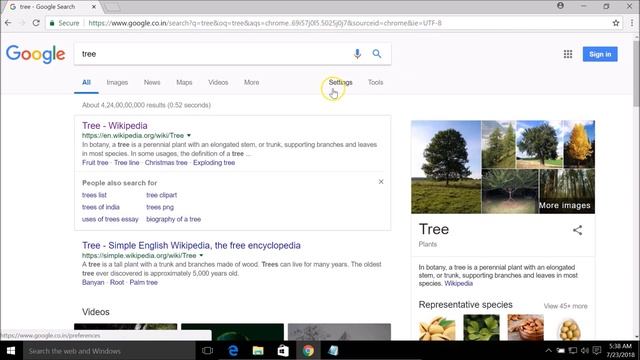The height and width of the screenshot is (360, 640).
Task: Follow the Exploding tree sublink
Action: coord(214,162)
